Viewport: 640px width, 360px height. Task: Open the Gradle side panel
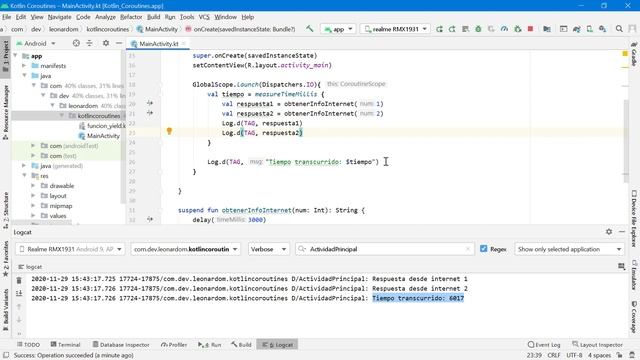coord(634,53)
